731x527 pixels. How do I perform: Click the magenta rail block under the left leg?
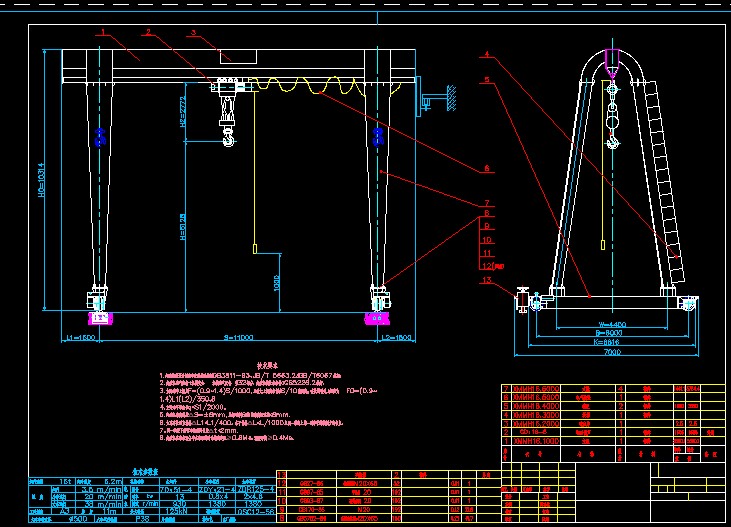tap(100, 319)
